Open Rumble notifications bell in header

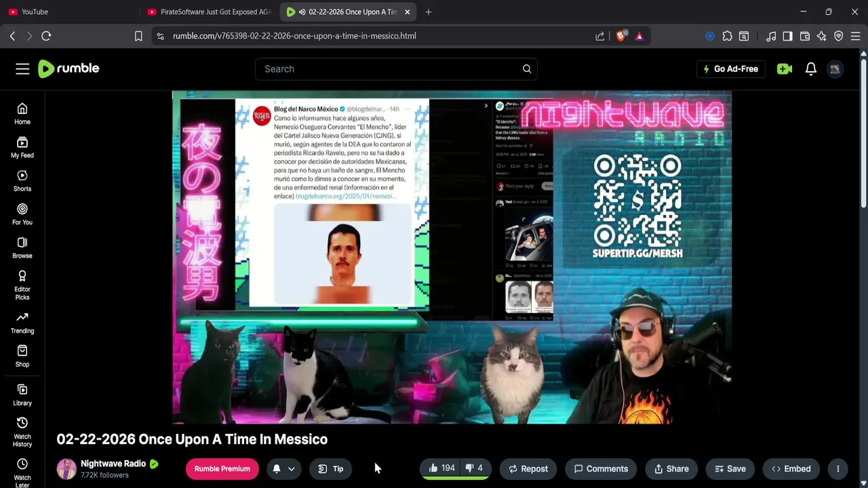pyautogui.click(x=811, y=68)
